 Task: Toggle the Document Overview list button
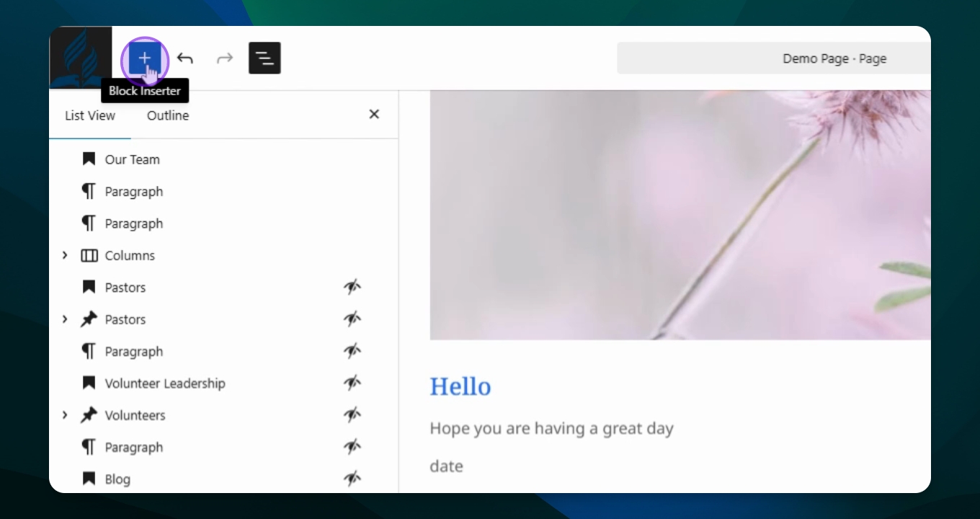pyautogui.click(x=264, y=58)
